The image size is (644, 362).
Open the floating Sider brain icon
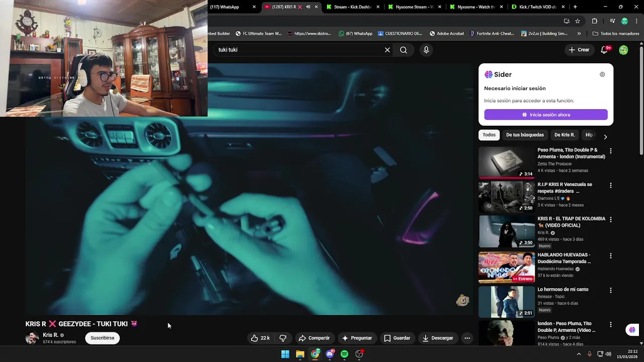pos(632,330)
